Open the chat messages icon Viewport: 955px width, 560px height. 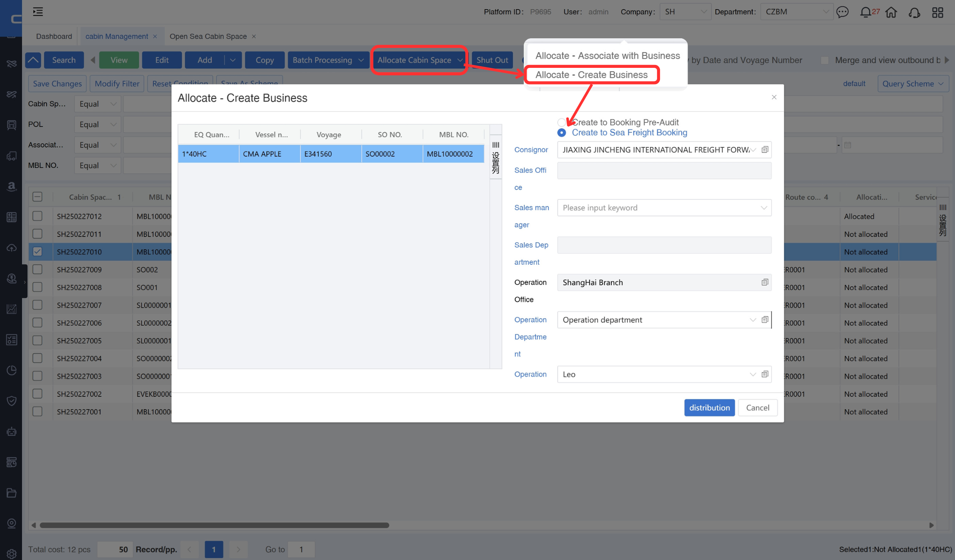pyautogui.click(x=842, y=12)
